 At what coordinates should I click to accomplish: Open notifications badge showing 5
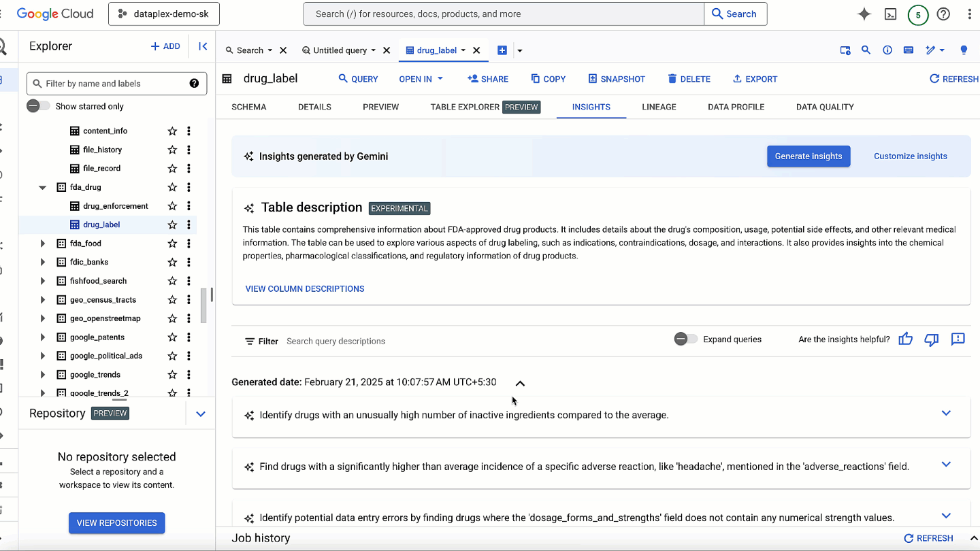point(918,14)
